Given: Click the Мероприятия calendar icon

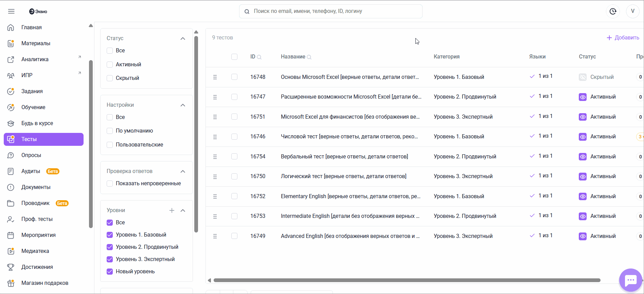Looking at the screenshot, I should pyautogui.click(x=11, y=235).
